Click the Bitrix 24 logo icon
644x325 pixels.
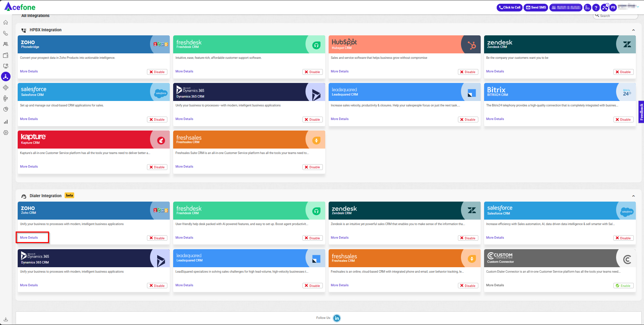tap(627, 92)
